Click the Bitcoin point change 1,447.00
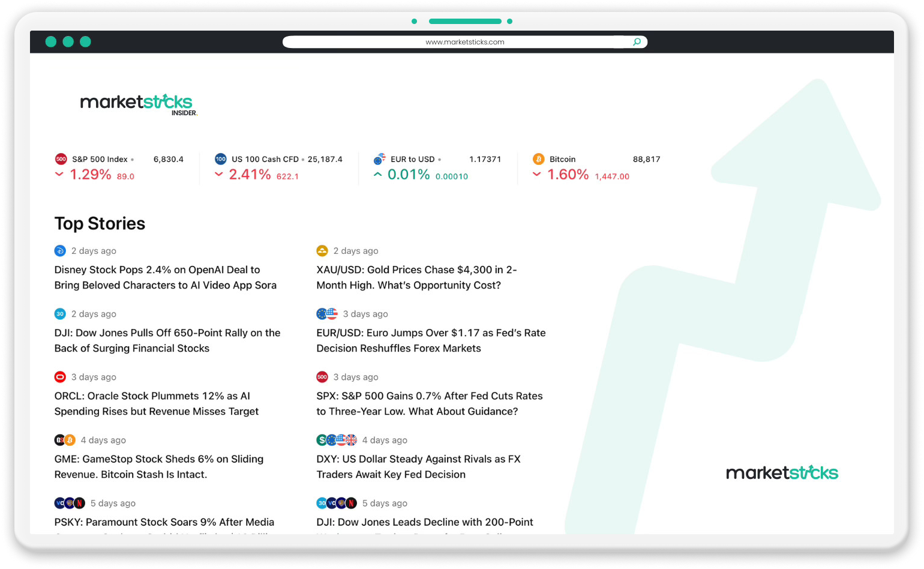This screenshot has height=569, width=924. [612, 176]
